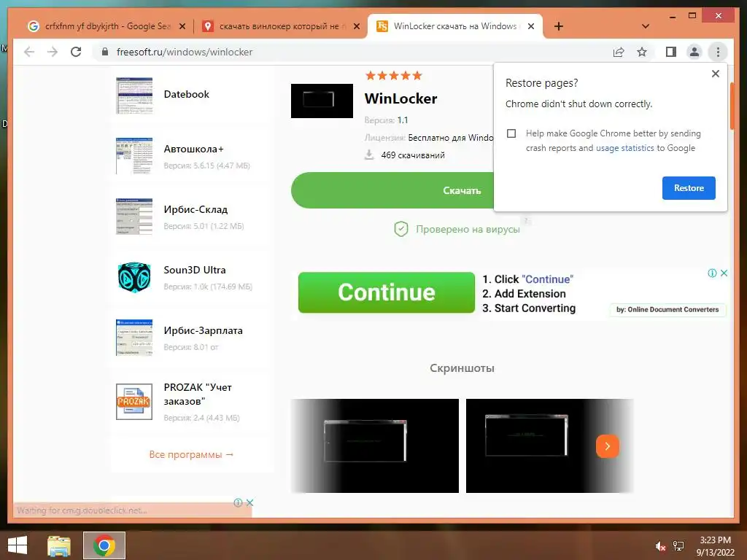The width and height of the screenshot is (747, 560).
Task: Click the Проверено на вирусы shield icon
Action: coord(401,229)
